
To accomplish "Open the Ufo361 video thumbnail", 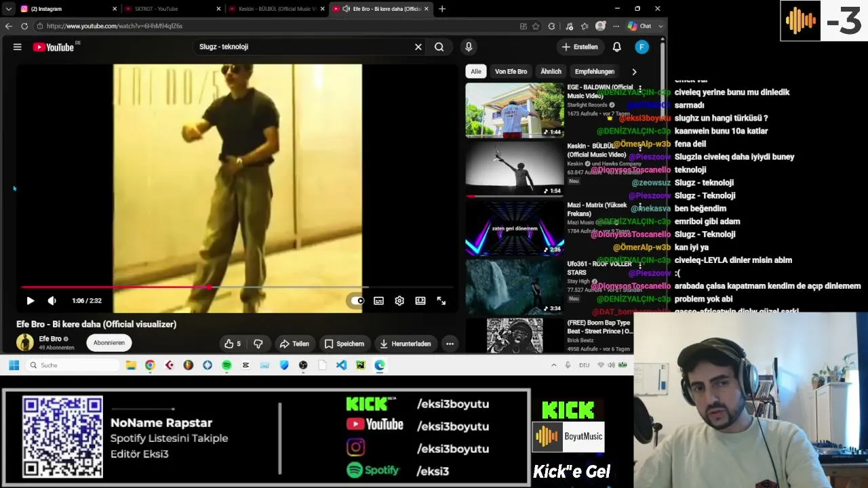I will pyautogui.click(x=514, y=287).
